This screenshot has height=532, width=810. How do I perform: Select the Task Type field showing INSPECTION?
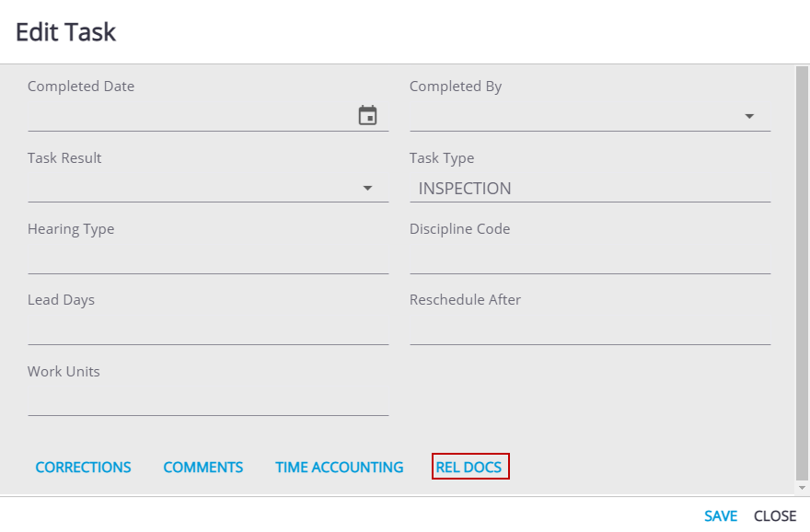point(589,189)
